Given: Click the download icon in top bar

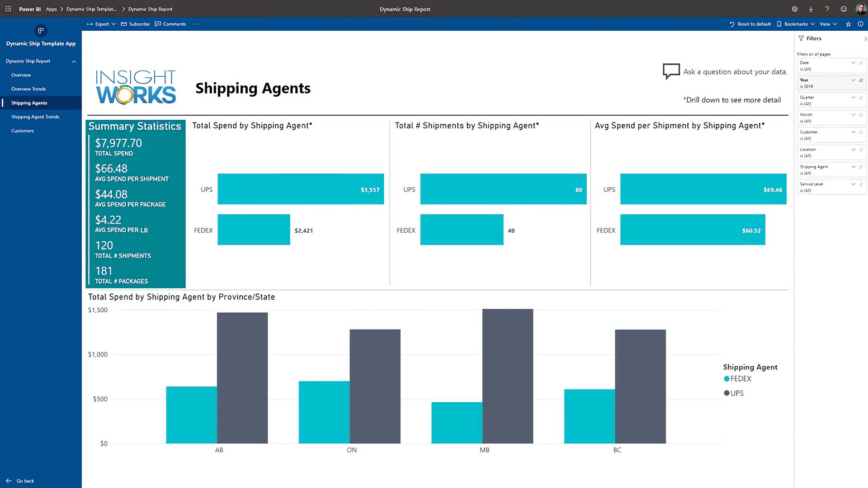Looking at the screenshot, I should [x=811, y=9].
